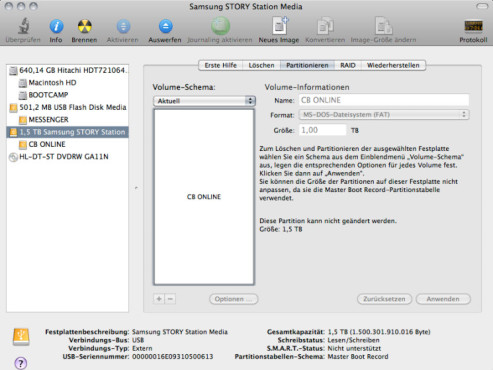493x370 pixels.
Task: Click the toolbar toggle pill button
Action: (482, 6)
